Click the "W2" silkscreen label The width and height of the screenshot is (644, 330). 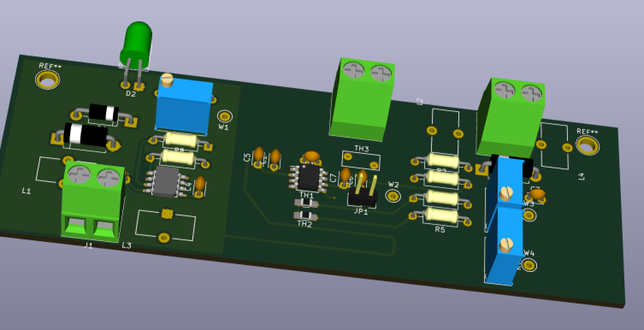pyautogui.click(x=393, y=185)
